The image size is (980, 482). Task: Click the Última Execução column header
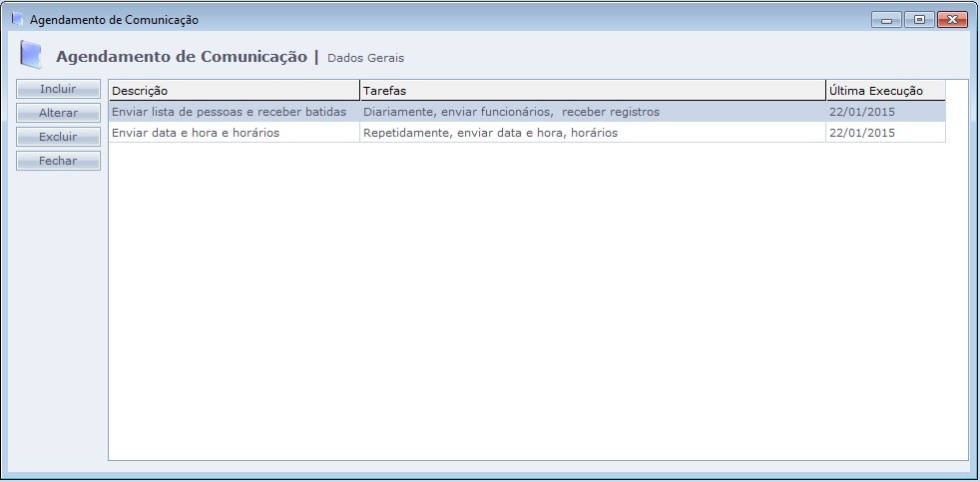[x=884, y=91]
